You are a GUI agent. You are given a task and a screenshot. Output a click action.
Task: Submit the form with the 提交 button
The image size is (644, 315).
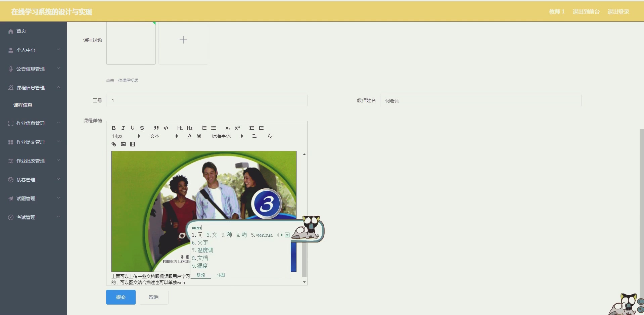(x=120, y=297)
